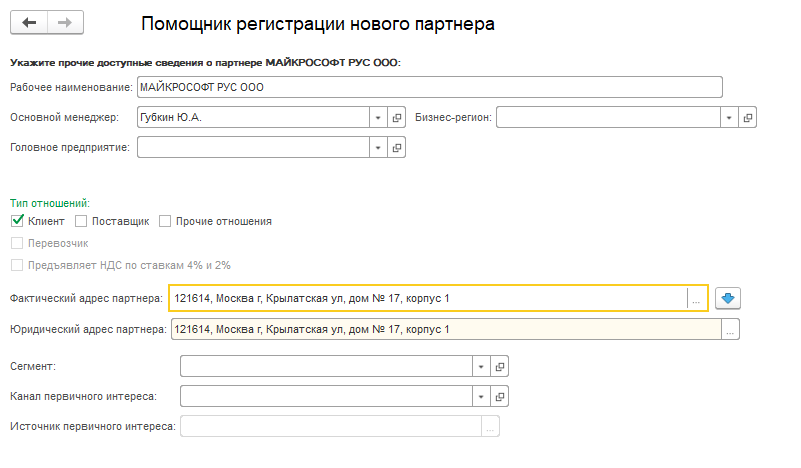Screen dimensions: 801x468
Task: Open the Основной менеджер record icon
Action: 397,118
